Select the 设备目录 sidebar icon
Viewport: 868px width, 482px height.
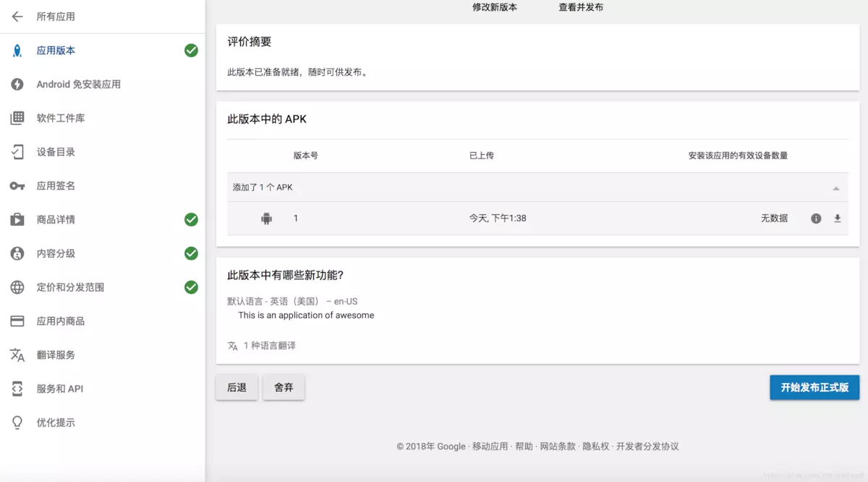click(17, 152)
